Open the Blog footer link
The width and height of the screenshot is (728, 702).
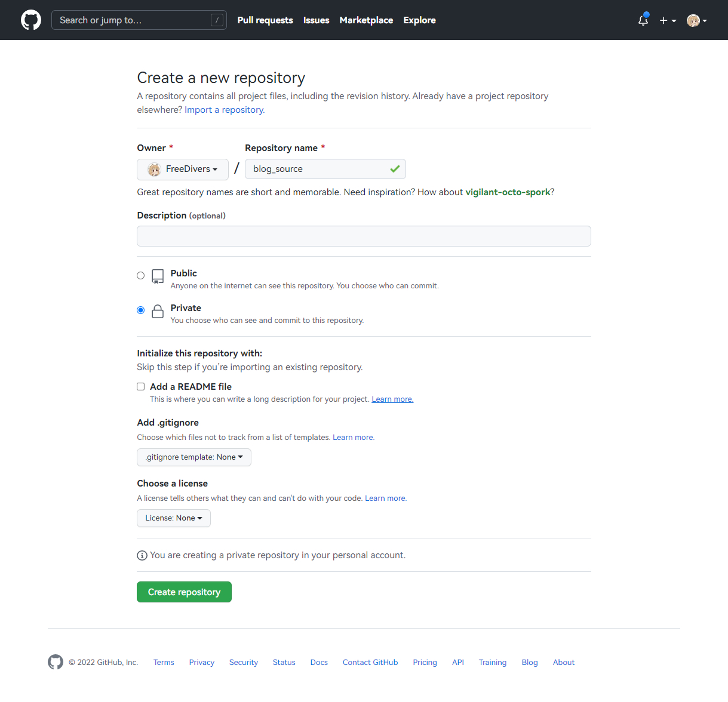pyautogui.click(x=530, y=663)
